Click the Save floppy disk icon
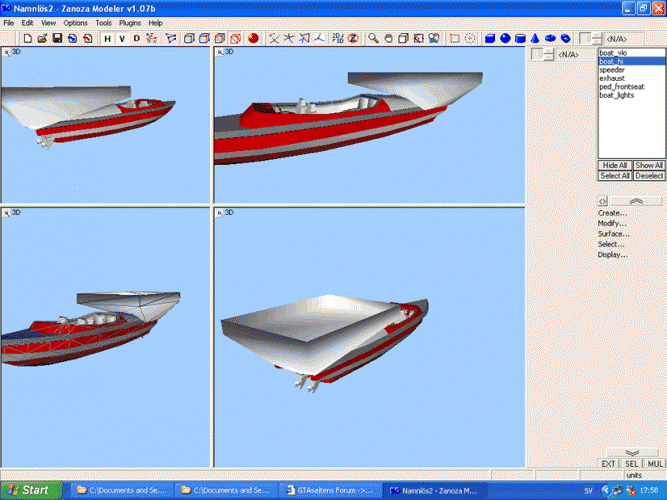The height and width of the screenshot is (500, 667). (58, 39)
